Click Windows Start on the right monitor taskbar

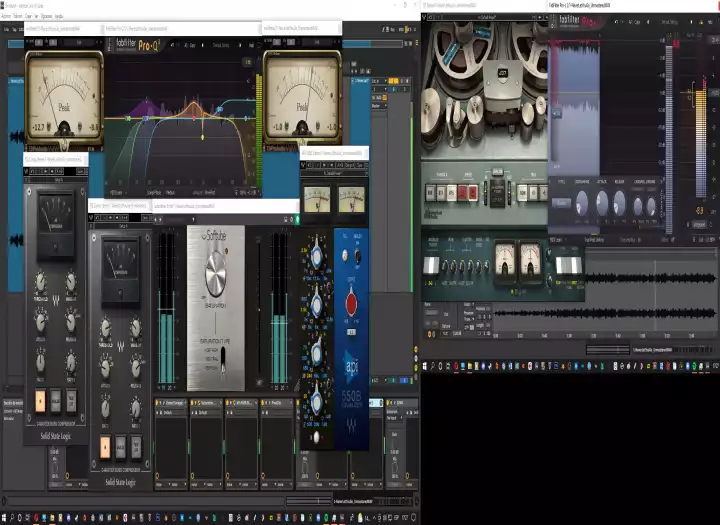coord(425,366)
